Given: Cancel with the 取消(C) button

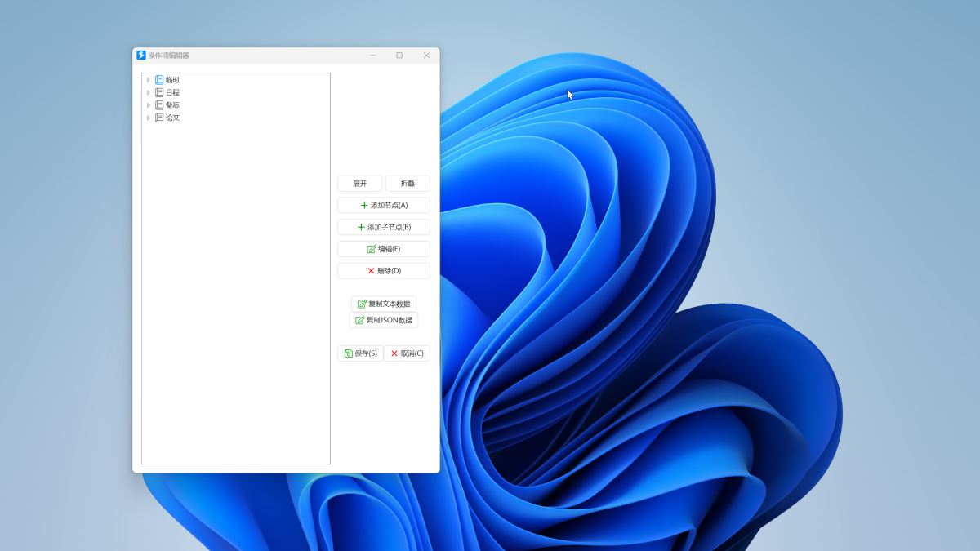Looking at the screenshot, I should [x=407, y=353].
